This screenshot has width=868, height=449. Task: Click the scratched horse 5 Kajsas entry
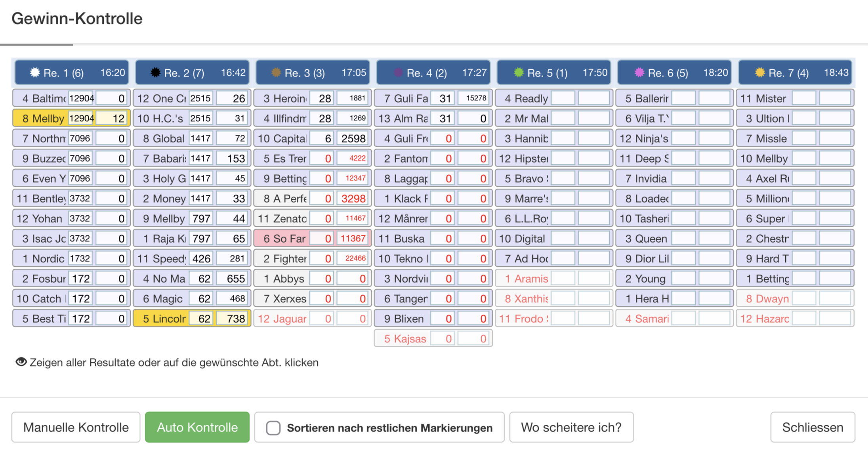pos(404,339)
